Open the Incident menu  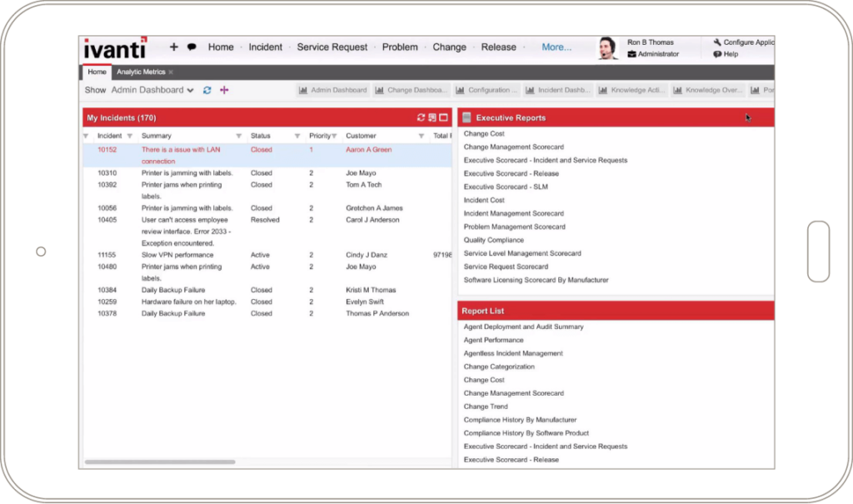click(x=266, y=47)
